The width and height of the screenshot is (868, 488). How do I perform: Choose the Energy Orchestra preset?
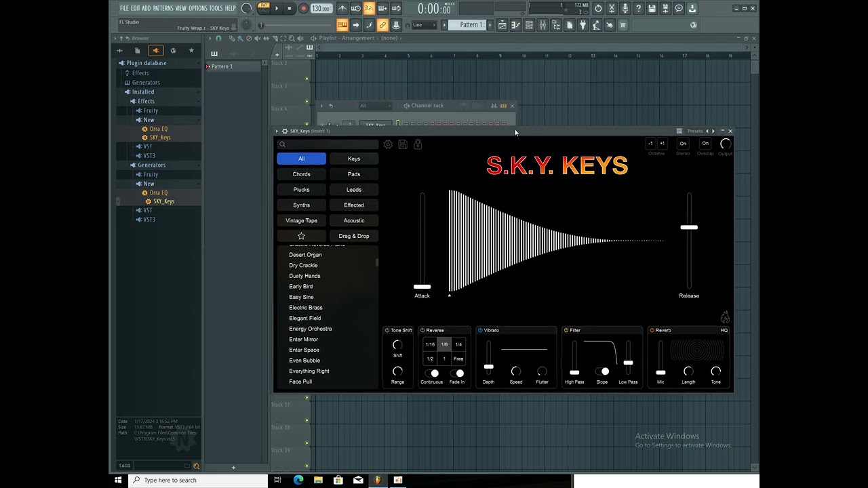(310, 329)
